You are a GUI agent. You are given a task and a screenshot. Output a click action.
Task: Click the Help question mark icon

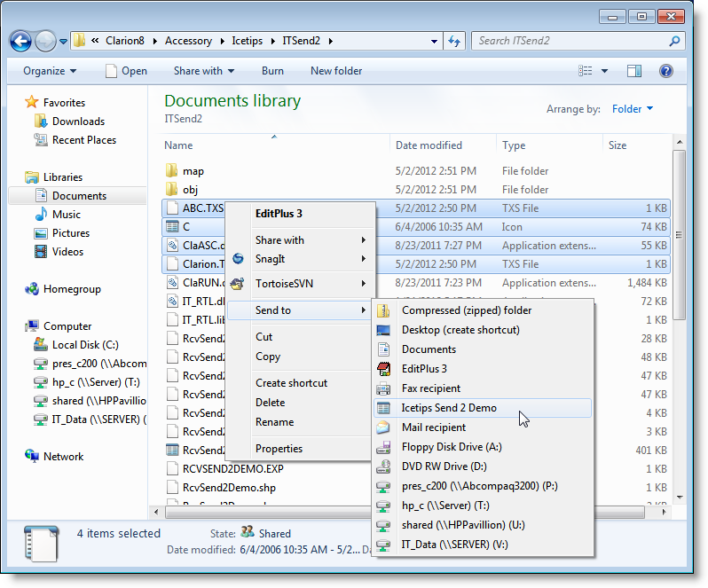pos(665,71)
